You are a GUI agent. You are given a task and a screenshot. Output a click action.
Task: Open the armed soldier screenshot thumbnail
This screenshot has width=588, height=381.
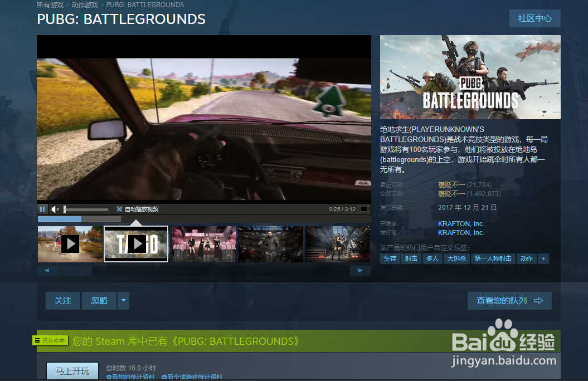[x=271, y=244]
